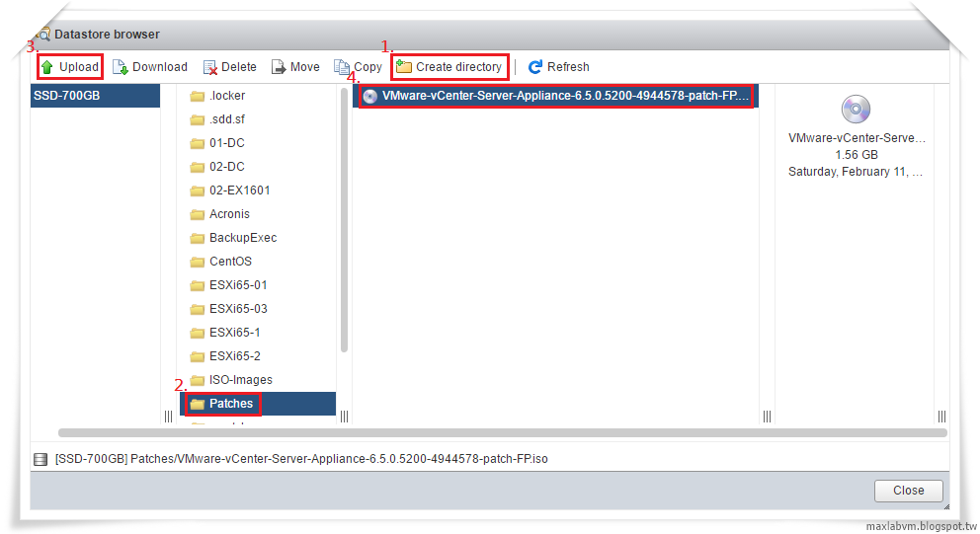The image size is (980, 534).
Task: Click the Download button label
Action: (x=160, y=67)
